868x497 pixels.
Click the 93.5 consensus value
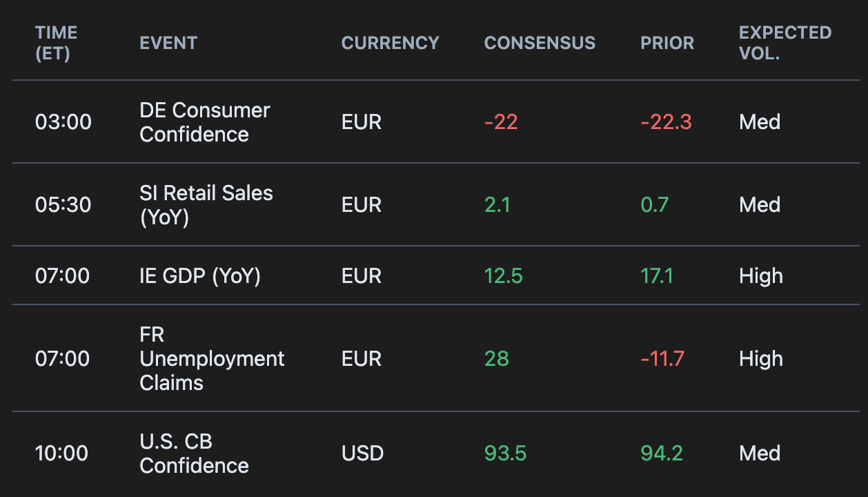[x=505, y=454]
